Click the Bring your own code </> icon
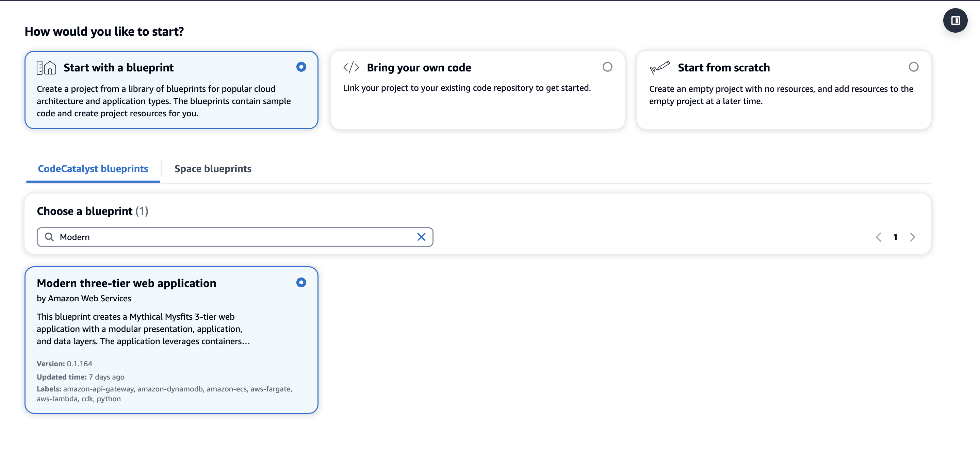This screenshot has width=980, height=453. click(351, 67)
